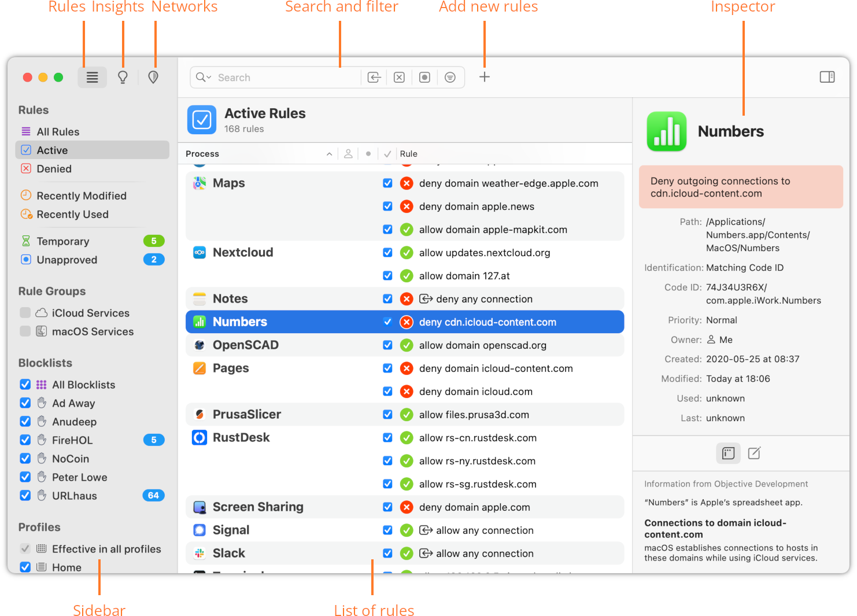Click the owner column header icon
The width and height of the screenshot is (857, 616).
pos(348,154)
